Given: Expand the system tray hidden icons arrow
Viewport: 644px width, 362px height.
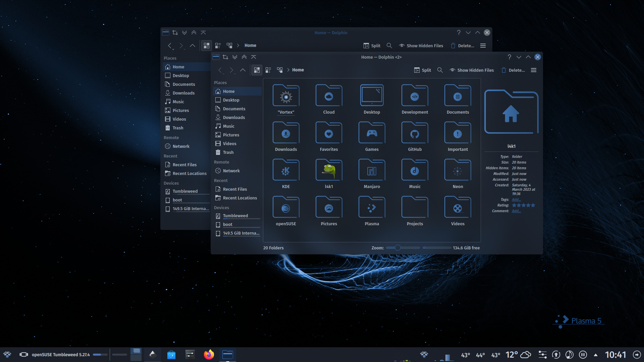Looking at the screenshot, I should [x=596, y=355].
